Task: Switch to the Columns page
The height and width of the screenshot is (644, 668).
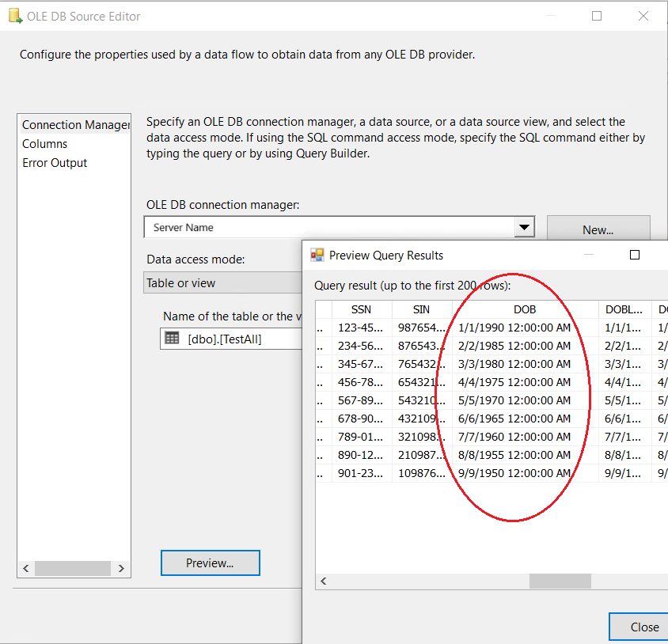Action: pos(45,144)
